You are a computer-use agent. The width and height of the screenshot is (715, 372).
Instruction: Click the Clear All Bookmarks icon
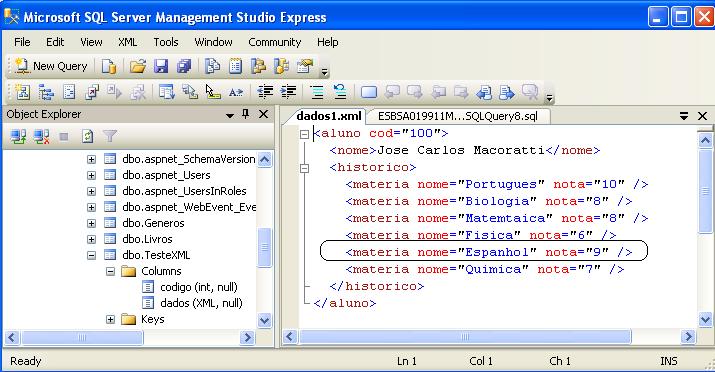[530, 92]
